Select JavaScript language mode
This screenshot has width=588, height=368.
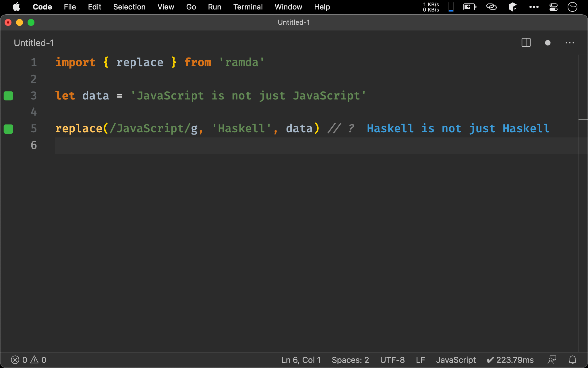(456, 360)
